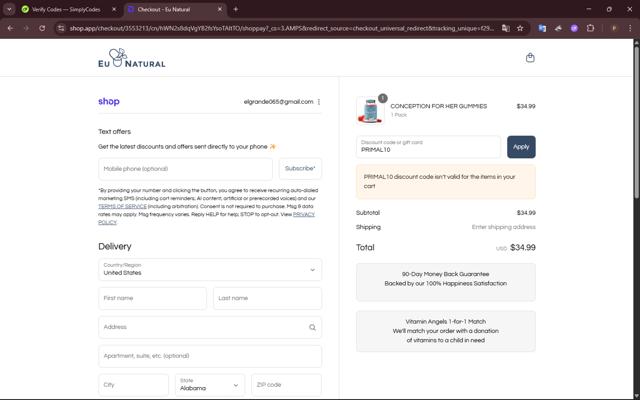Image resolution: width=640 pixels, height=400 pixels.
Task: Click the Subscribe button
Action: (x=300, y=169)
